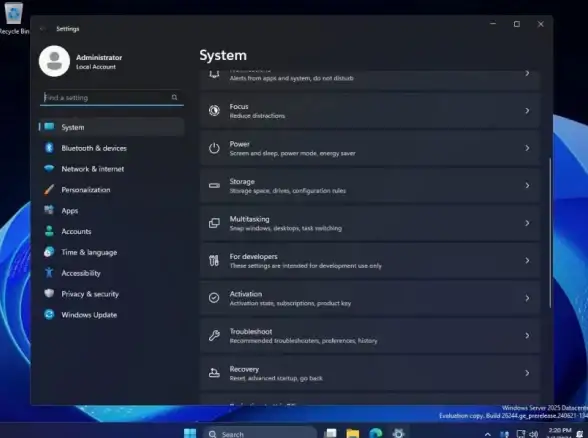Launch Microsoft Edge from the taskbar
Image resolution: width=588 pixels, height=438 pixels.
[x=375, y=434]
